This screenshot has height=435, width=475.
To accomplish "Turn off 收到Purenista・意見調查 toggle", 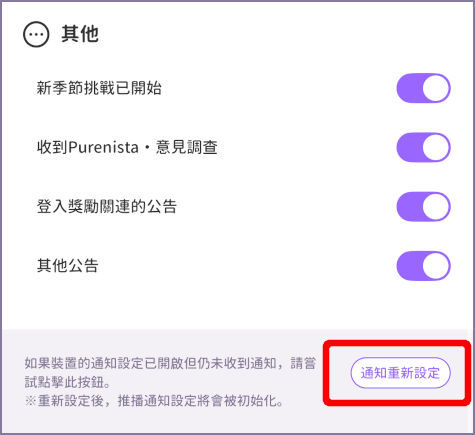I will click(423, 147).
